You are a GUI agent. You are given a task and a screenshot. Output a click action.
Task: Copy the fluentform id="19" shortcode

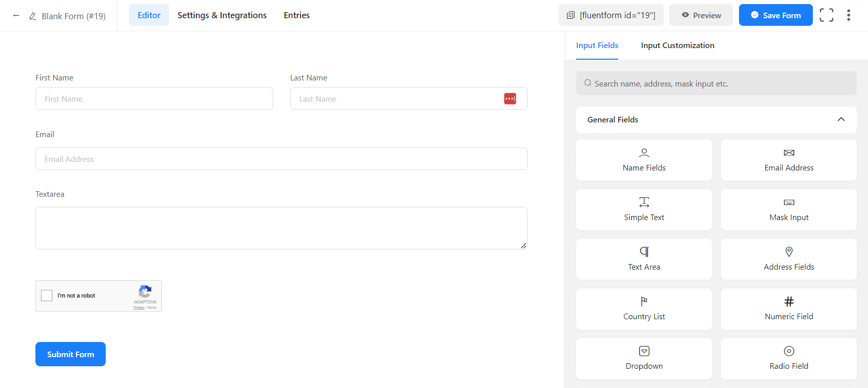point(611,15)
